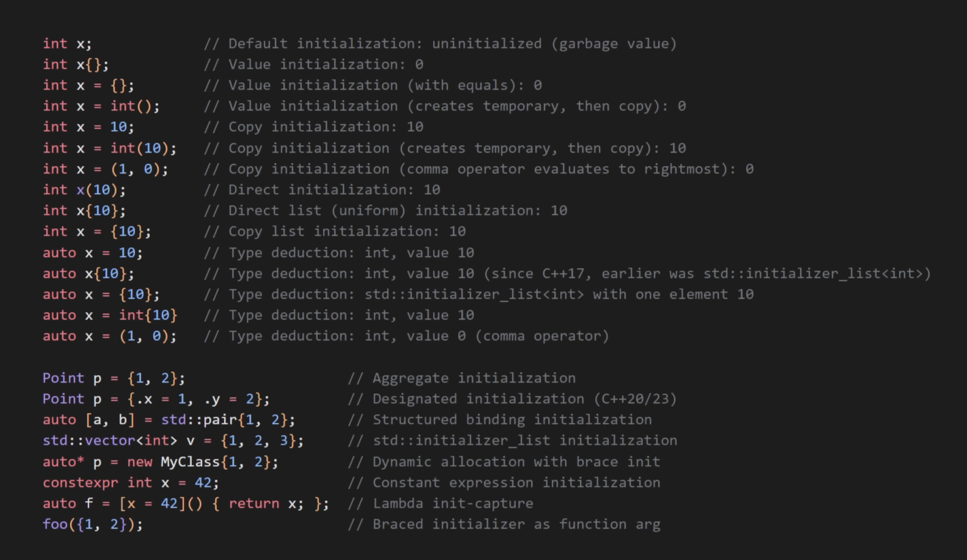Click the 'Aggregate initialization' comment
The image size is (967, 560).
click(474, 378)
